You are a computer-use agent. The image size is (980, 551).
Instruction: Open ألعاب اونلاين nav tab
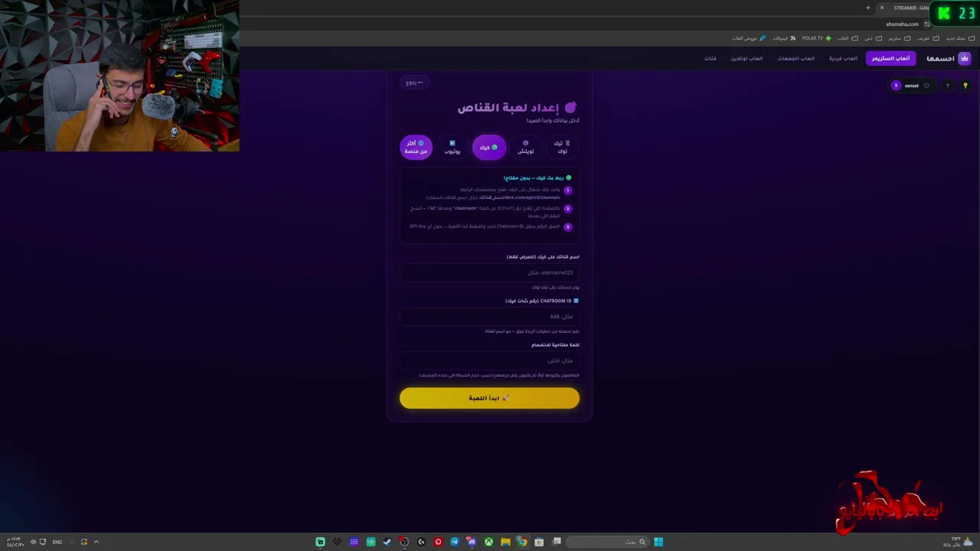(746, 58)
